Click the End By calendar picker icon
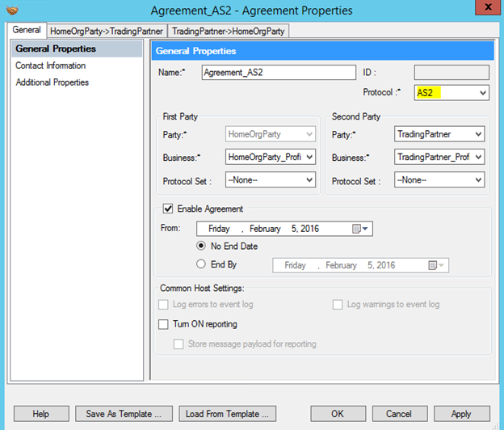 [436, 265]
